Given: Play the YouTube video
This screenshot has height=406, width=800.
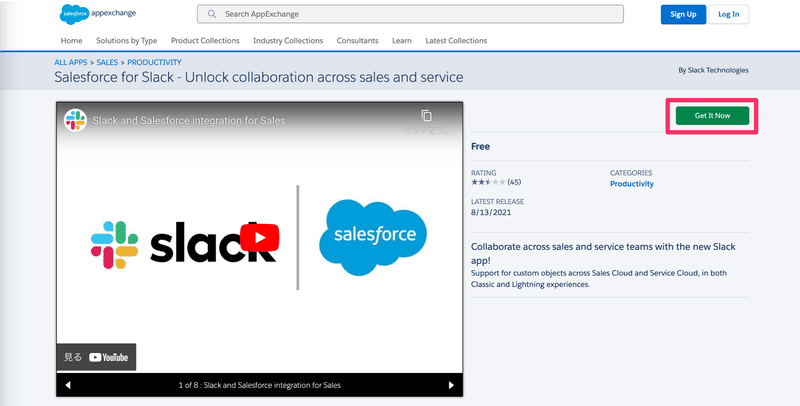Looking at the screenshot, I should tap(260, 238).
